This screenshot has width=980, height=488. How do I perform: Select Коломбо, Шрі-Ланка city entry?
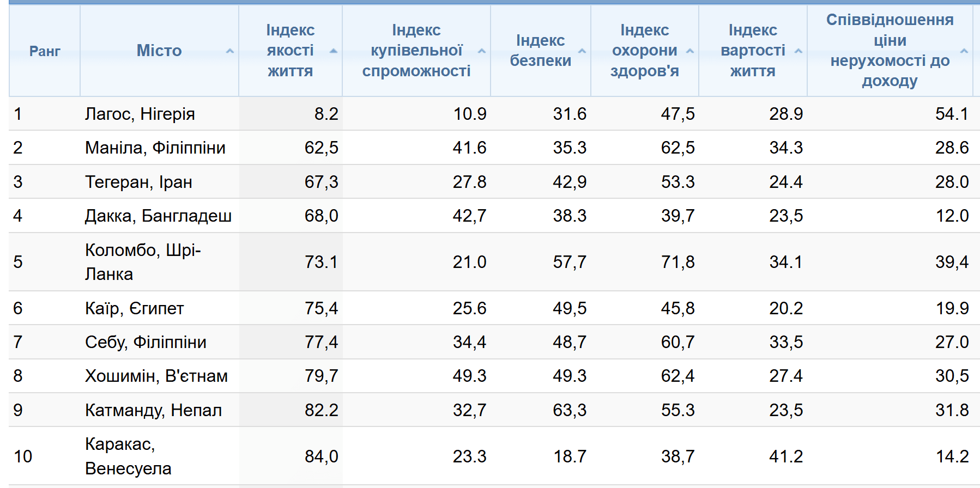(x=143, y=262)
